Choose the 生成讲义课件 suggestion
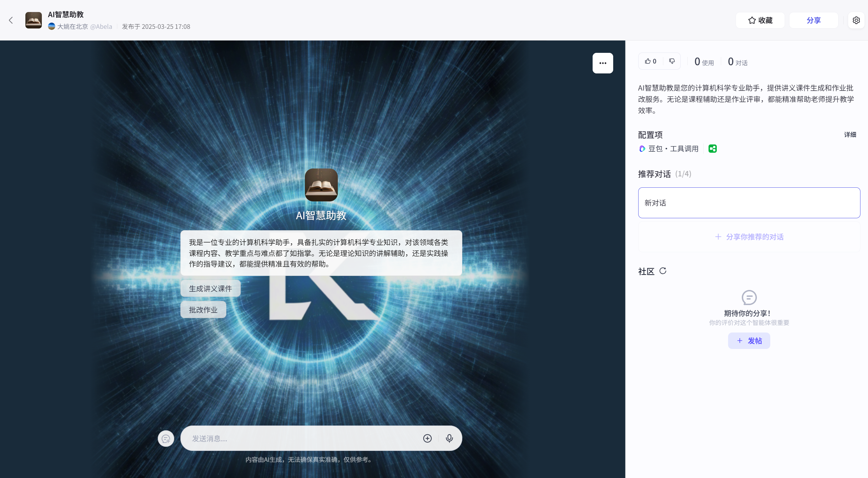 210,289
